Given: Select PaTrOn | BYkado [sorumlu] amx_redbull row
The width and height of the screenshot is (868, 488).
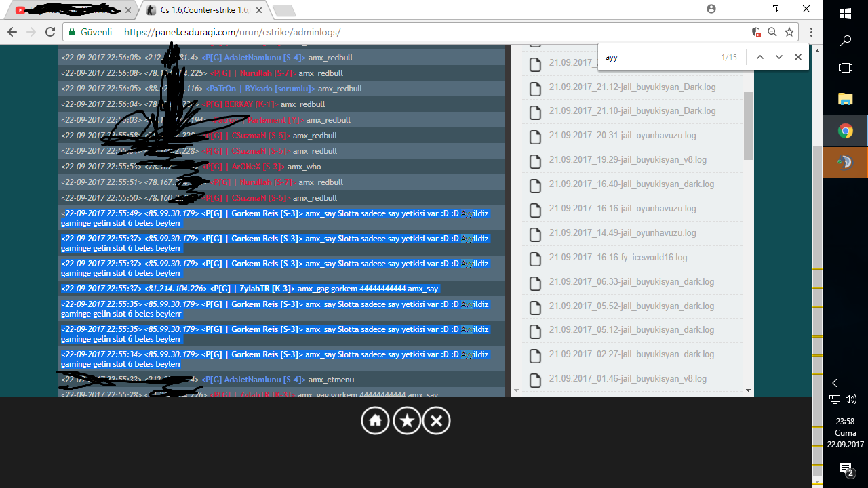Looking at the screenshot, I should coord(281,89).
